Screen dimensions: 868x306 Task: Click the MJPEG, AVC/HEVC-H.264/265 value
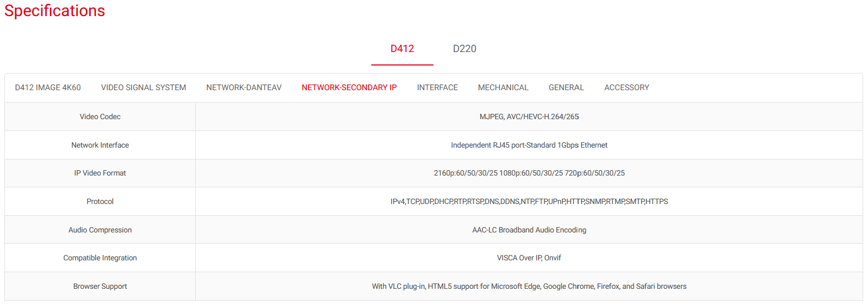(529, 116)
